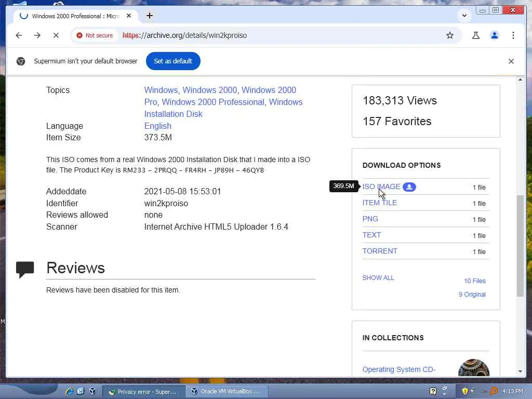This screenshot has width=532, height=399.
Task: Click the Supermium logo in infobar
Action: coord(21,61)
